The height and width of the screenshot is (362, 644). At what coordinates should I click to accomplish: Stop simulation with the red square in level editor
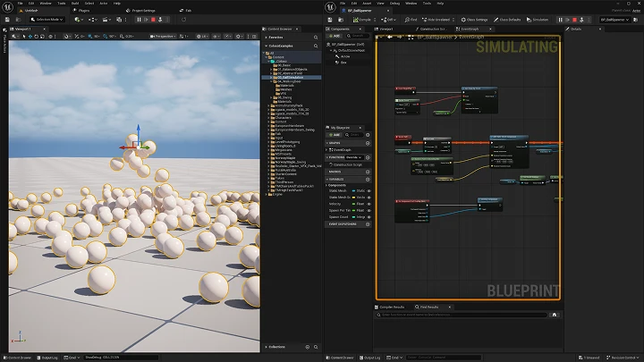(153, 20)
